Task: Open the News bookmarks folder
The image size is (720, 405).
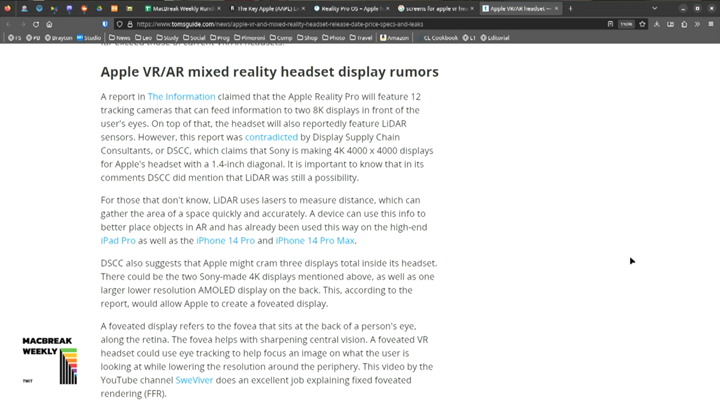Action: [x=123, y=38]
